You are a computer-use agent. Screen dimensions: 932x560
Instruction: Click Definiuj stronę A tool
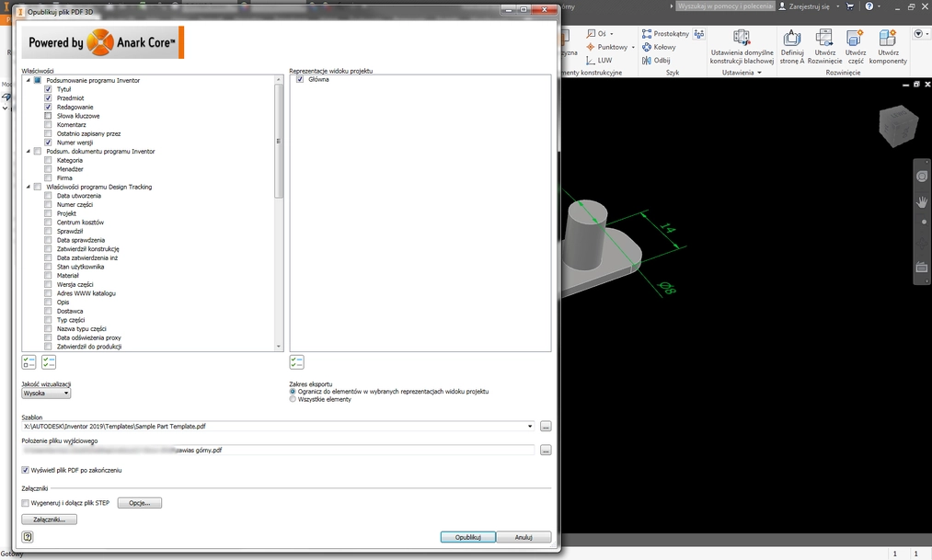791,39
